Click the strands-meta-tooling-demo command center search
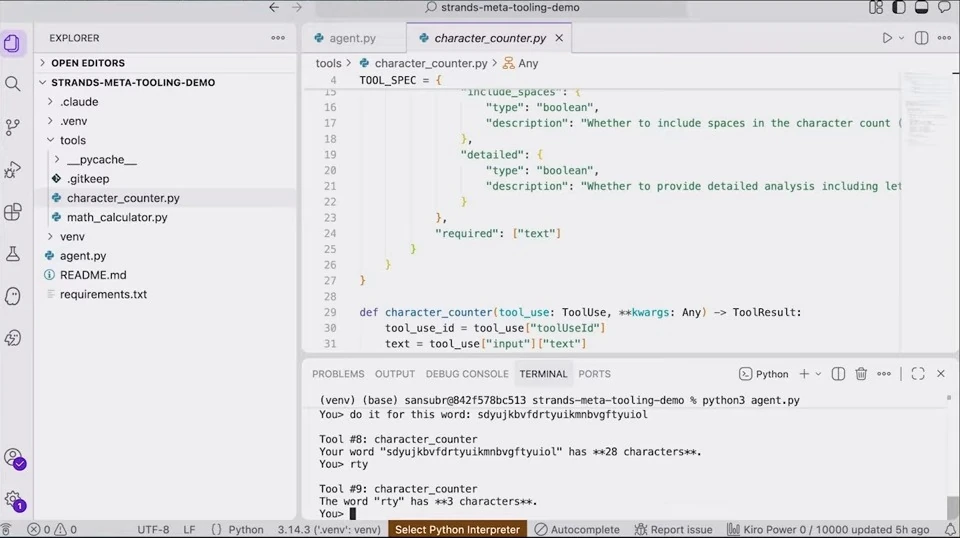This screenshot has height=538, width=960. pyautogui.click(x=501, y=7)
